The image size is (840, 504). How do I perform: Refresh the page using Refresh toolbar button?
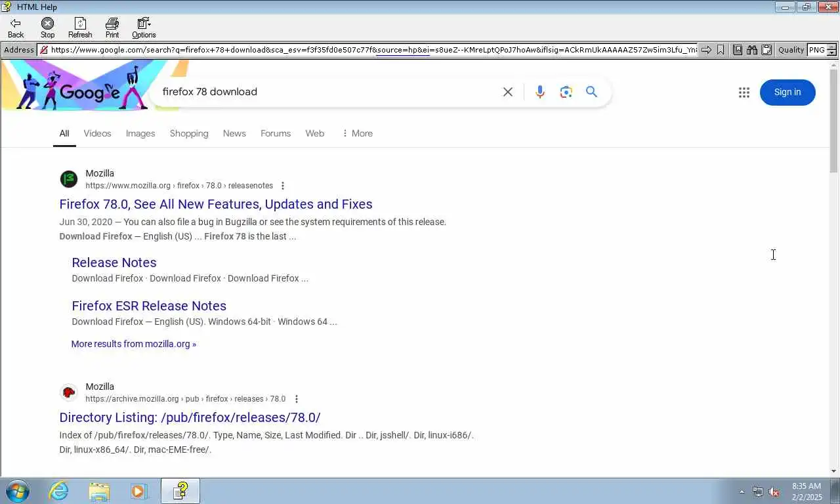click(x=80, y=28)
